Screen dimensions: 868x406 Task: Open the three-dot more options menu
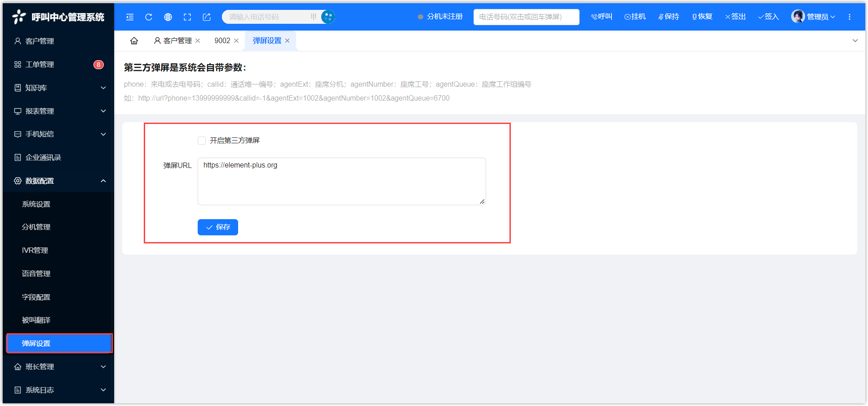[849, 17]
